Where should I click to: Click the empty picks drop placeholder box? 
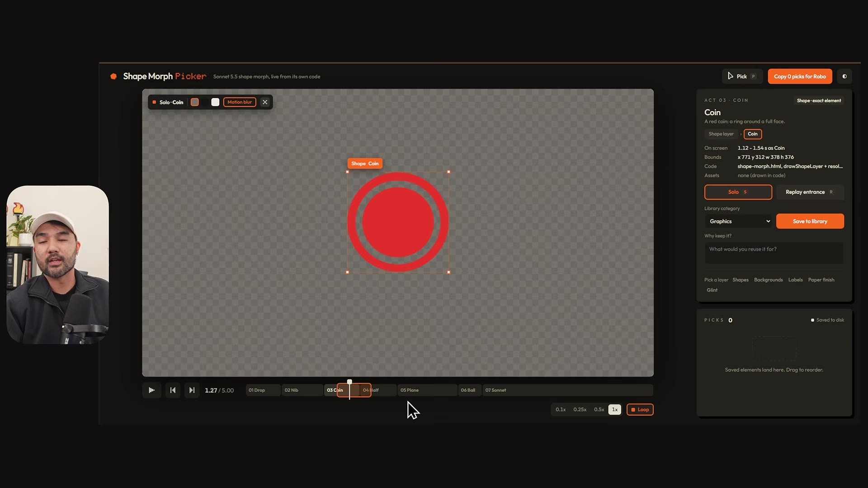(x=774, y=348)
